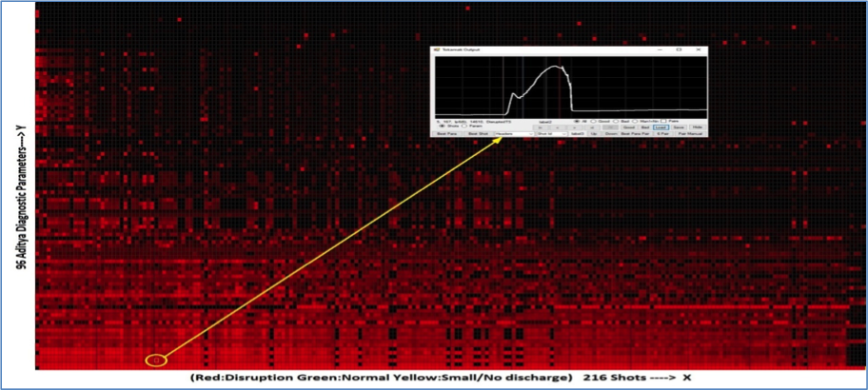This screenshot has height=390, width=868.
Task: Select the Bad radio button filter
Action: pos(616,121)
